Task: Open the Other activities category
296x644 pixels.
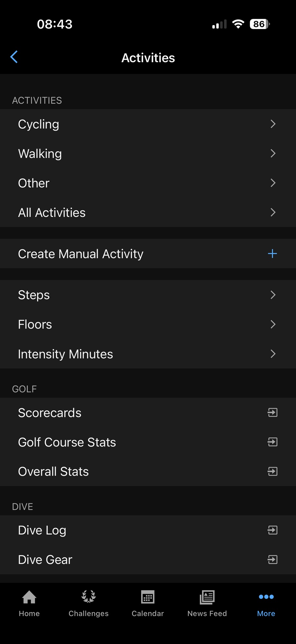Action: pos(34,183)
